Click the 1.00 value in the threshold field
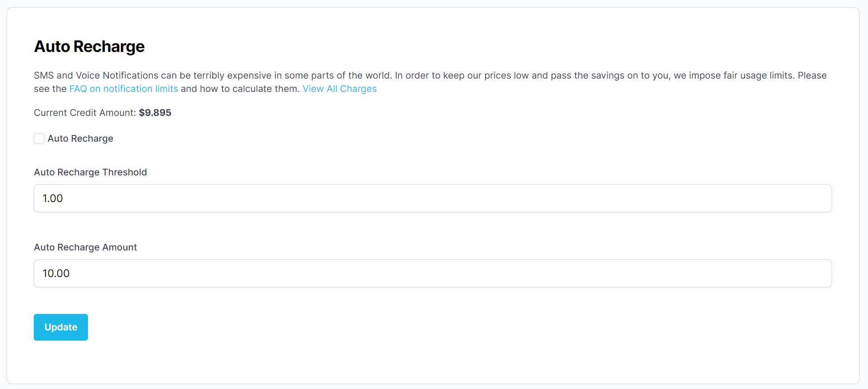The image size is (868, 389). [x=52, y=198]
